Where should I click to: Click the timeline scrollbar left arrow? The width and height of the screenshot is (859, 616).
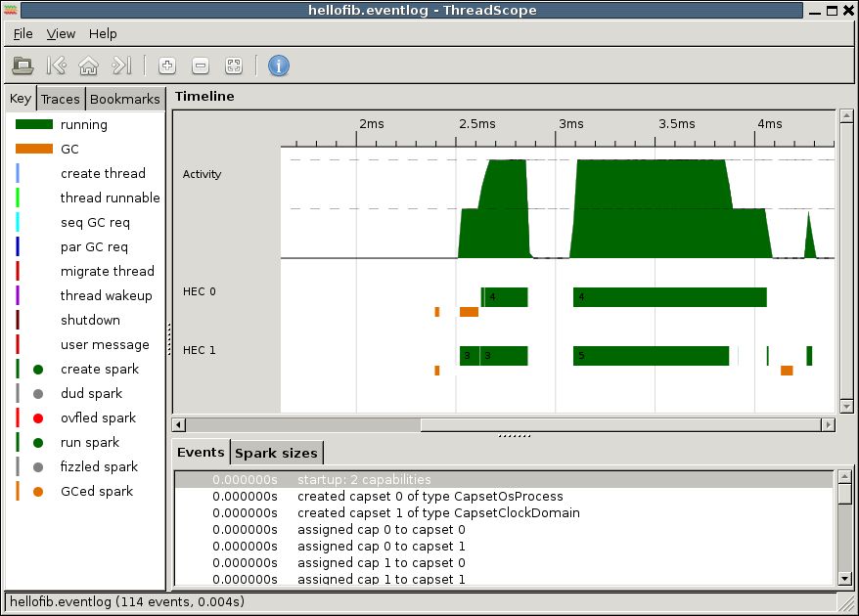point(179,424)
